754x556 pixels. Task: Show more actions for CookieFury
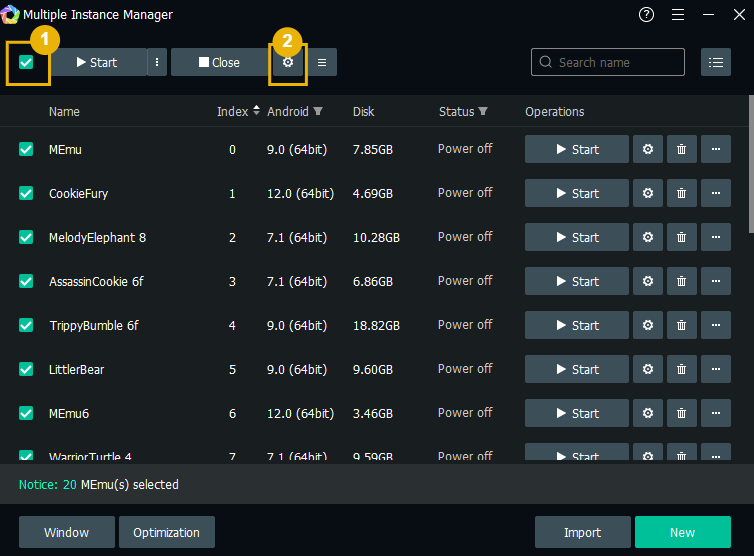point(716,193)
